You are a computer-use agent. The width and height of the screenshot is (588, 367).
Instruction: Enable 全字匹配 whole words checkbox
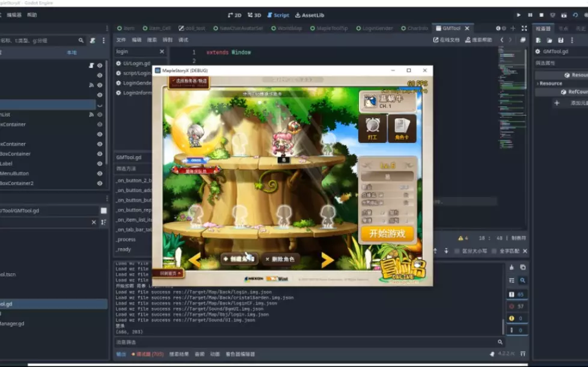[506, 251]
